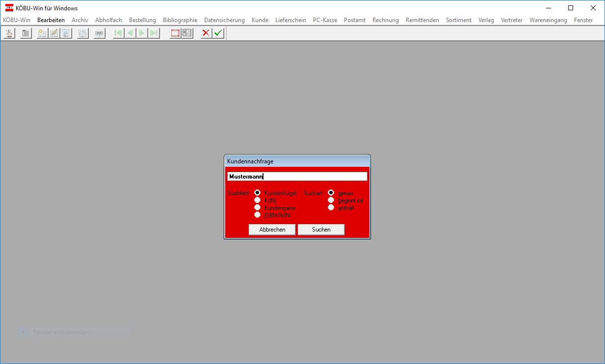605x364 pixels.
Task: Click the blue document toolbar icon
Action: 66,33
